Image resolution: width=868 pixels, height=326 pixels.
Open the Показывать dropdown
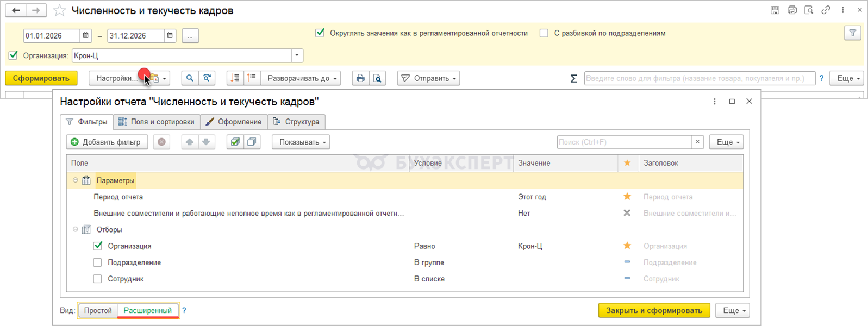(x=301, y=142)
